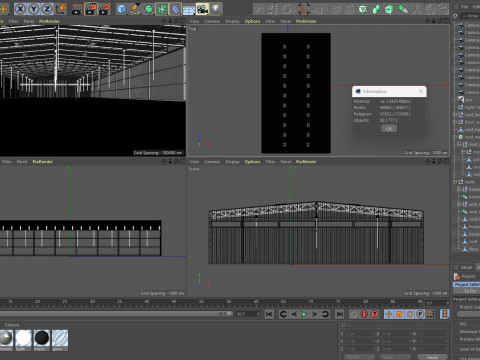This screenshot has height=360, width=480.
Task: Jump to next keyframe
Action: tap(325, 314)
